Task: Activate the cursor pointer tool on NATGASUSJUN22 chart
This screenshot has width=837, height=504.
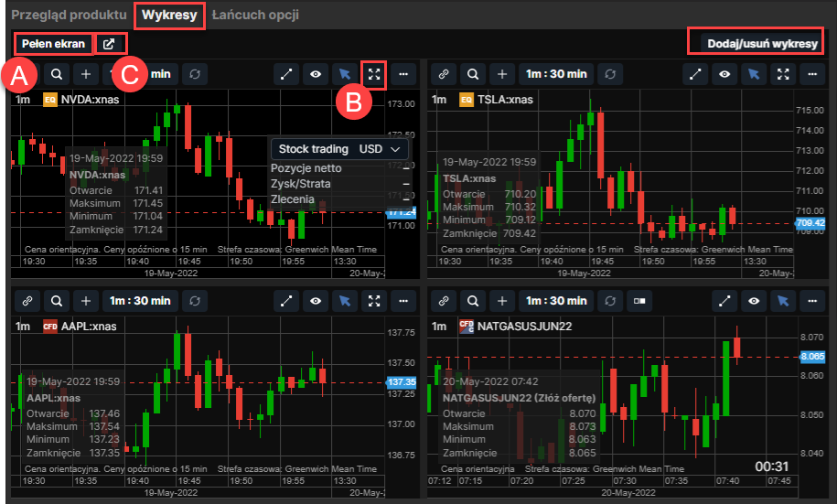Action: click(783, 301)
